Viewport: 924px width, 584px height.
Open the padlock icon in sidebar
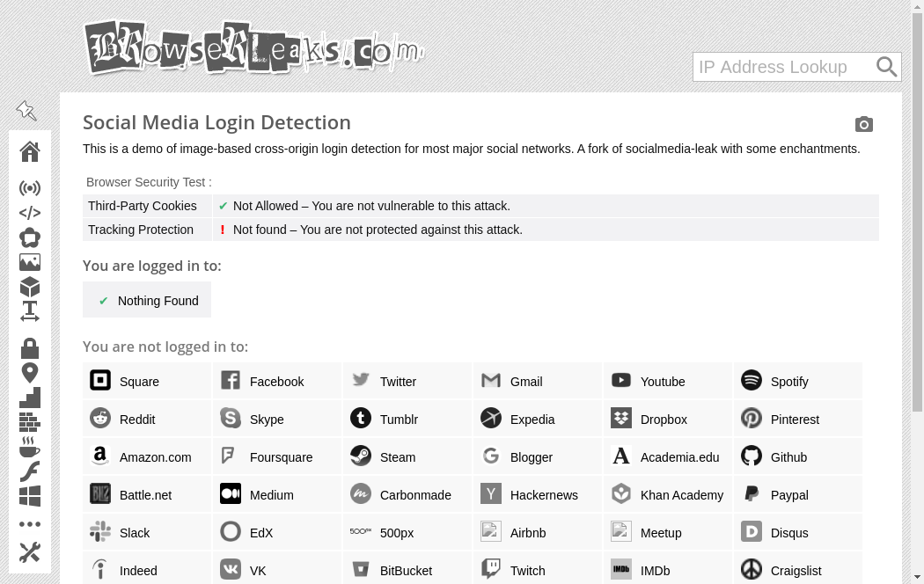30,348
